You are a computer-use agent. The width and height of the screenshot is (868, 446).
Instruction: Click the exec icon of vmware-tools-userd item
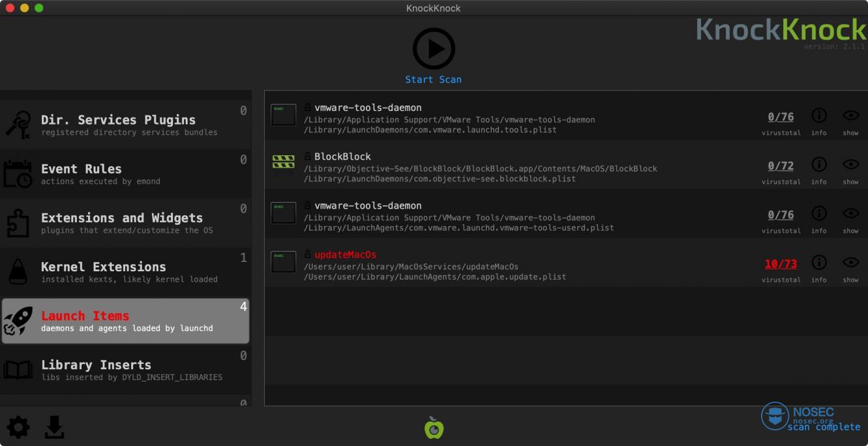coord(284,213)
